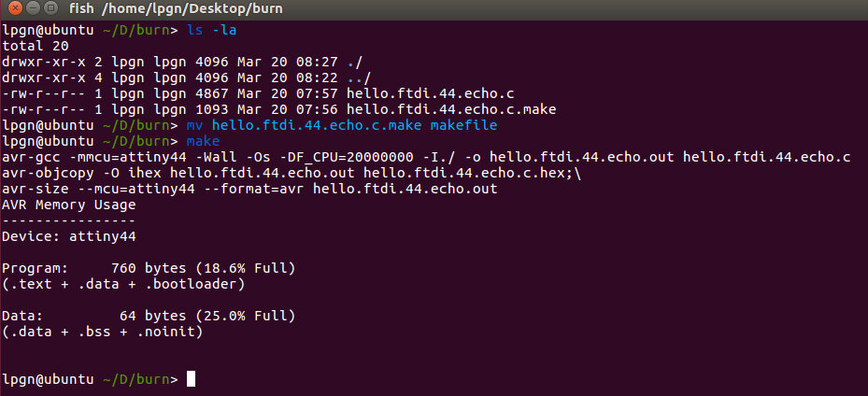Click the Data '64 bytes' usage line
This screenshot has height=396, width=868.
pyautogui.click(x=149, y=317)
